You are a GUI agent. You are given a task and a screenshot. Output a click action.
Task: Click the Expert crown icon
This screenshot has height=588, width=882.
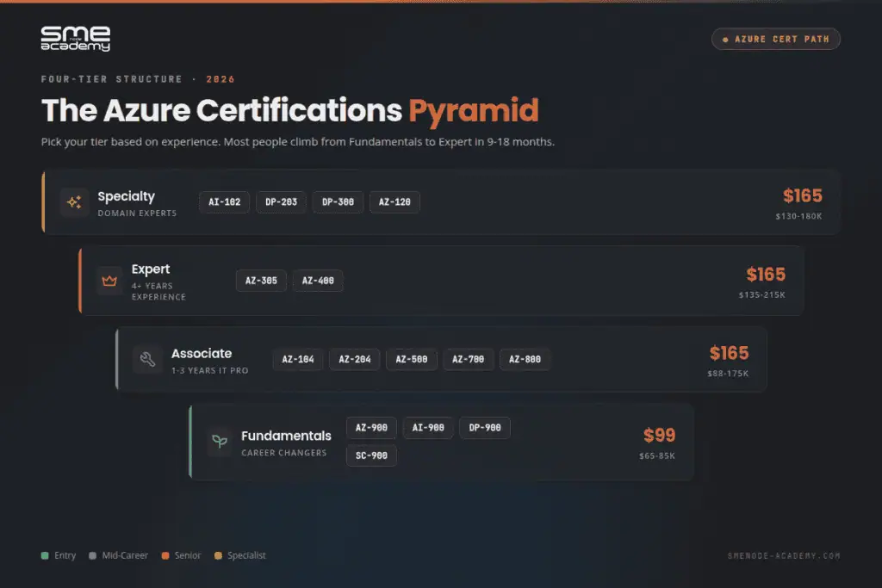(109, 281)
